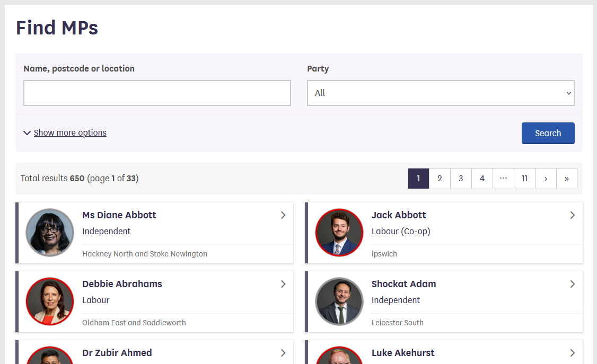Click the arrow icon on Shockat Adam's card
Screen dimensions: 597x364
click(573, 284)
